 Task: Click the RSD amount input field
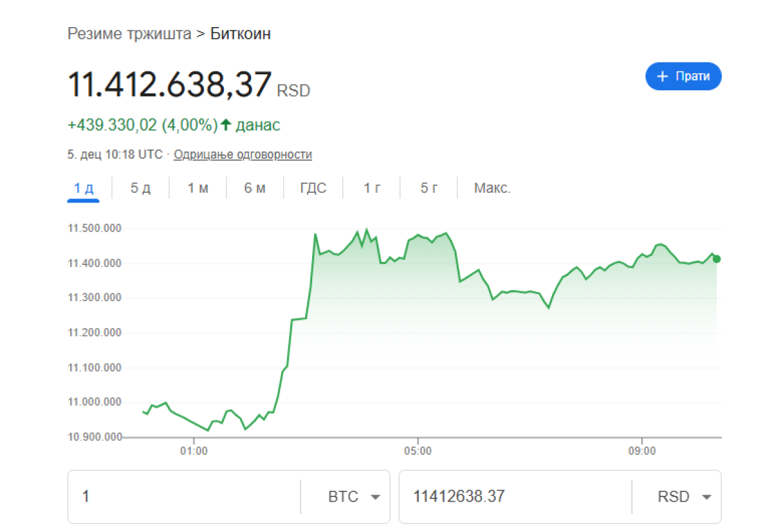pyautogui.click(x=515, y=497)
